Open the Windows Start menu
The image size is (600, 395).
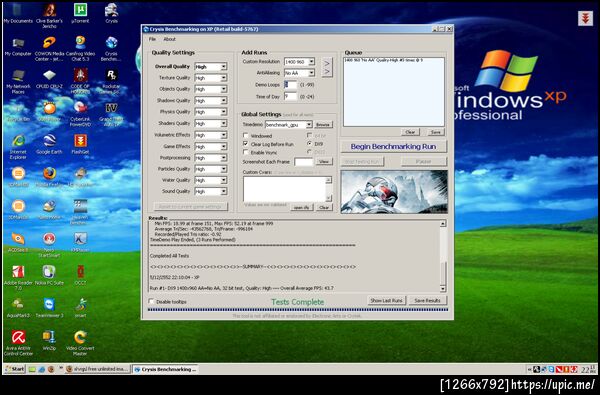coord(15,369)
